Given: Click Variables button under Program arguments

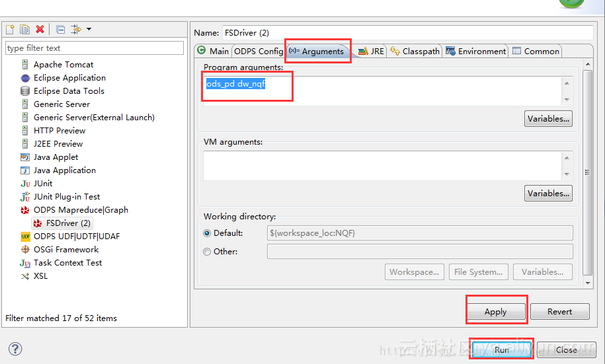Looking at the screenshot, I should [x=548, y=119].
